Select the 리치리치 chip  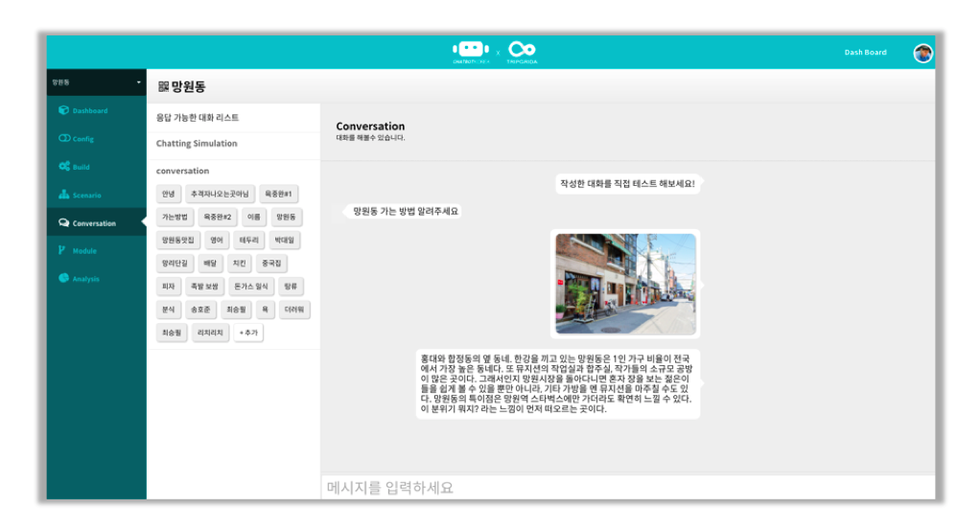coord(210,333)
